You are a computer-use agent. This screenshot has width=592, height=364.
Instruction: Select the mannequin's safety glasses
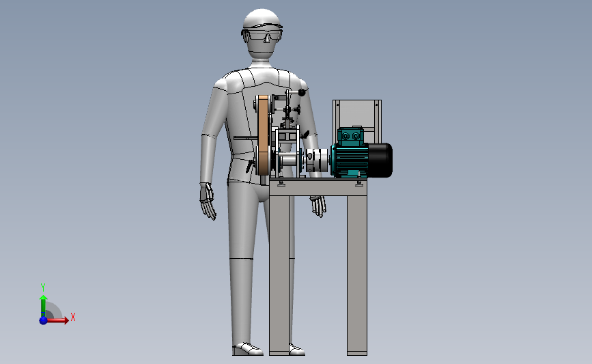coord(262,36)
